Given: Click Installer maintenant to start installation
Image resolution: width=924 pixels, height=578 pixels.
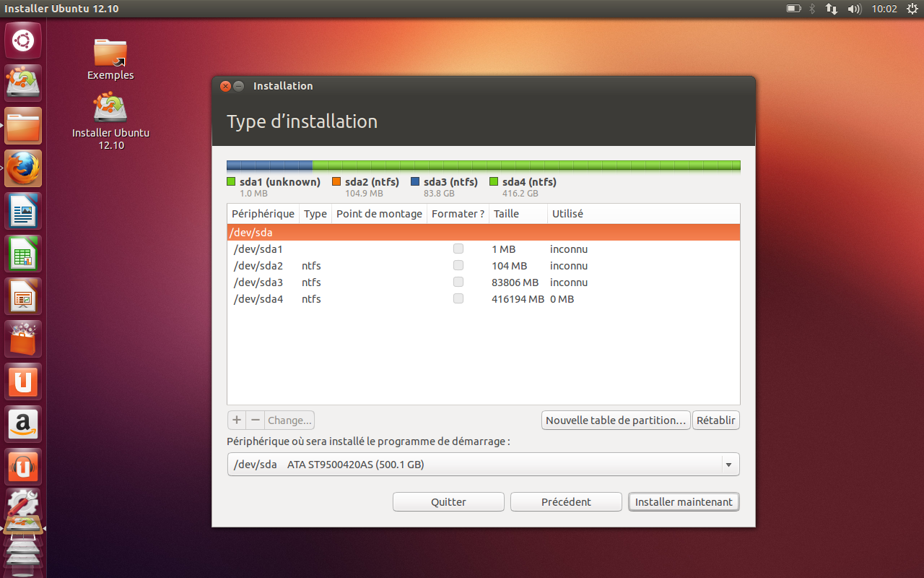Looking at the screenshot, I should click(x=683, y=501).
